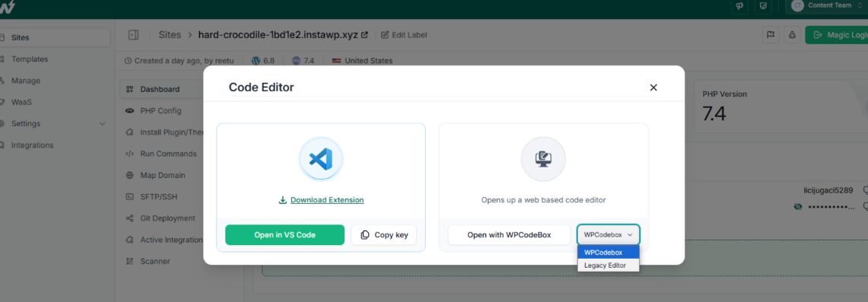
Task: Copy the VS Code key
Action: coord(383,234)
